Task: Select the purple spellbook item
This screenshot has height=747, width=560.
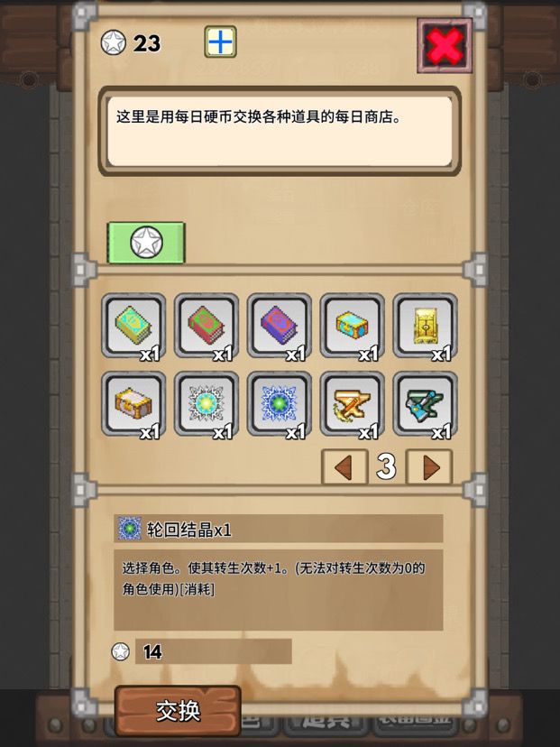Action: 279,326
